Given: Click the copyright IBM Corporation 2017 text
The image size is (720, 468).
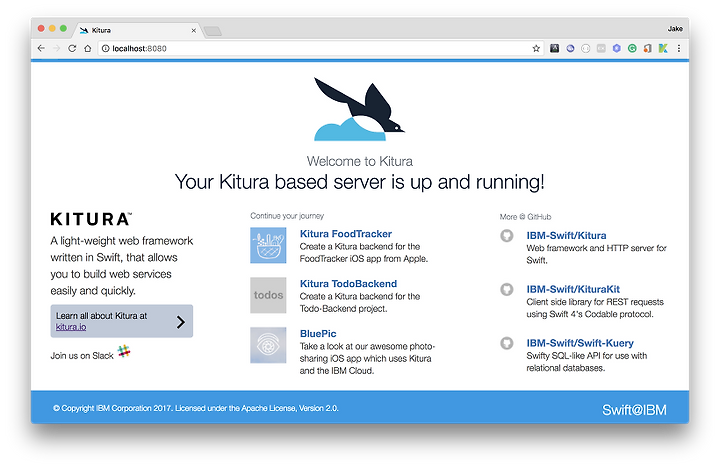Looking at the screenshot, I should pyautogui.click(x=196, y=408).
